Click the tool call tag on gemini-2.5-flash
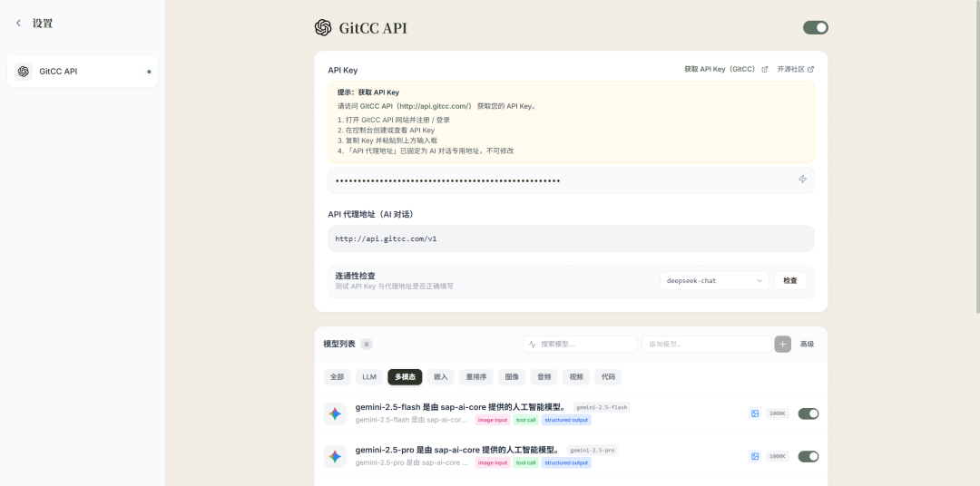This screenshot has width=980, height=486. pos(525,420)
